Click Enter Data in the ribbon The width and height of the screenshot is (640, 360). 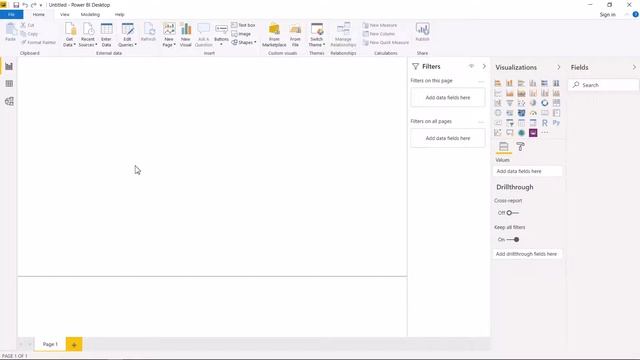(x=106, y=35)
